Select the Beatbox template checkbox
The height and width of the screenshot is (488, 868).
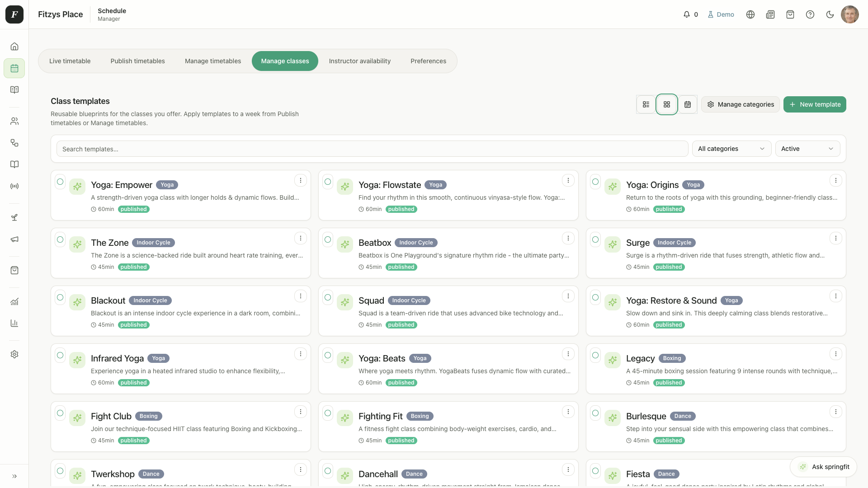coord(328,239)
